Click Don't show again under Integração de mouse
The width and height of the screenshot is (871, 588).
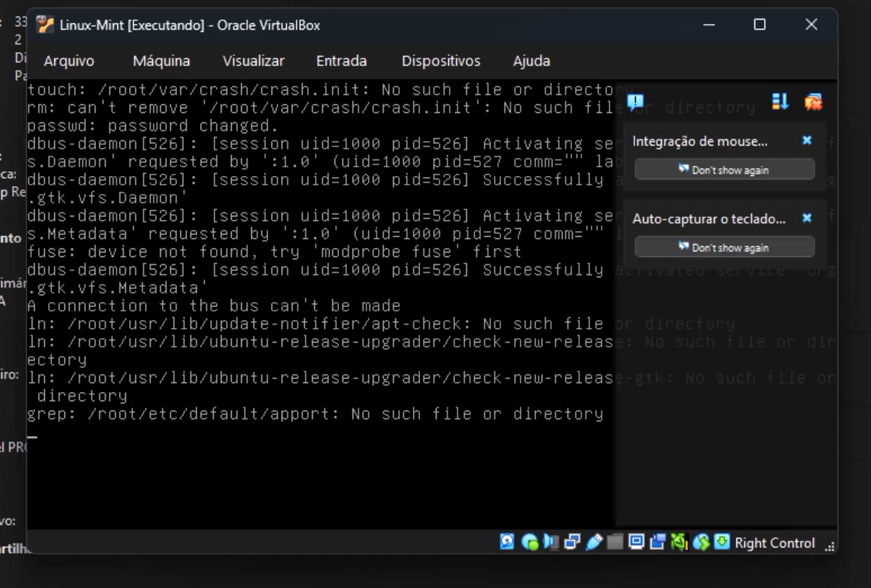(x=724, y=169)
